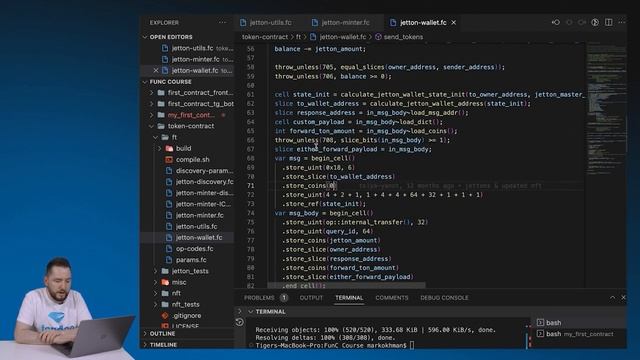Click the run/debug icon in editor toolbar
The height and width of the screenshot is (360, 640).
point(595,22)
